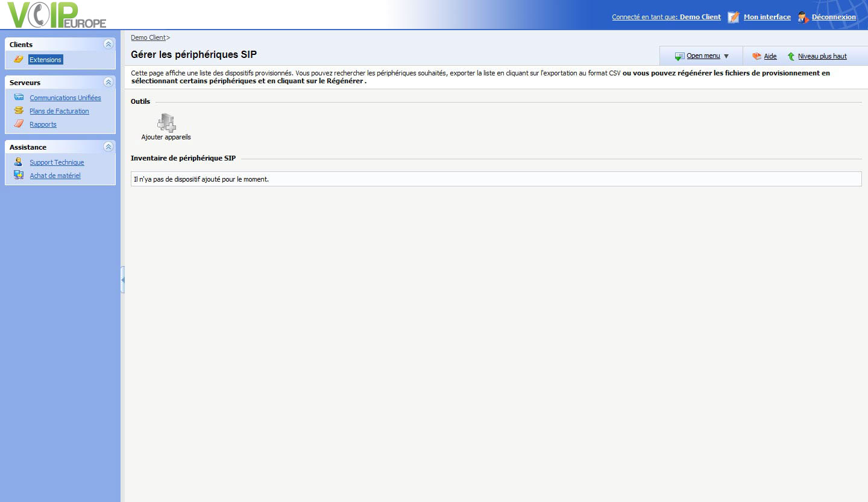Collapse the Assistance sidebar panel
The width and height of the screenshot is (868, 502).
pyautogui.click(x=108, y=147)
